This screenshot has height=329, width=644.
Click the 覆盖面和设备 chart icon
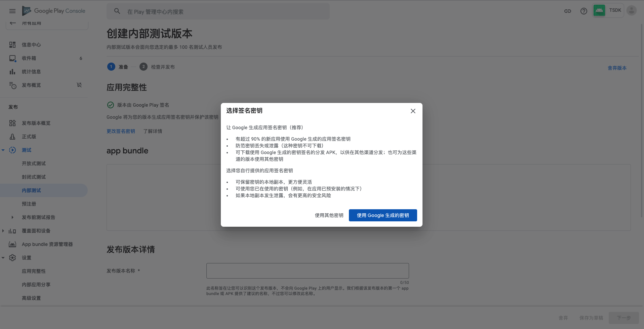point(12,231)
